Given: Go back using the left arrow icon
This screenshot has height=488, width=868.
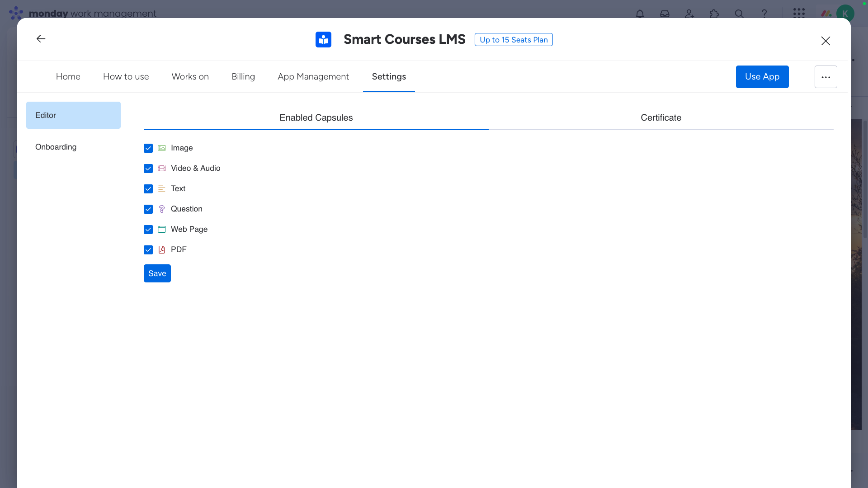Looking at the screenshot, I should 41,39.
